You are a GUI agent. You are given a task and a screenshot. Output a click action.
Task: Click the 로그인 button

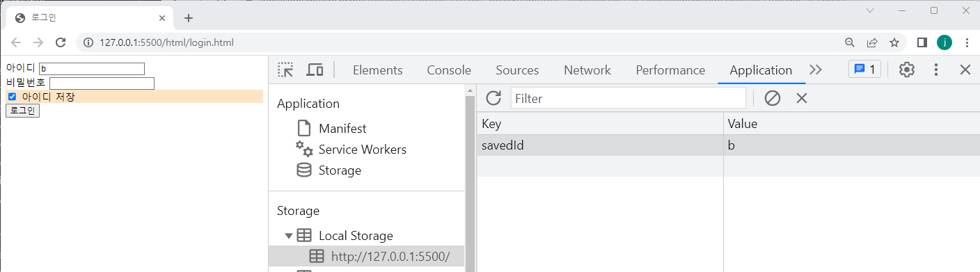[x=23, y=111]
